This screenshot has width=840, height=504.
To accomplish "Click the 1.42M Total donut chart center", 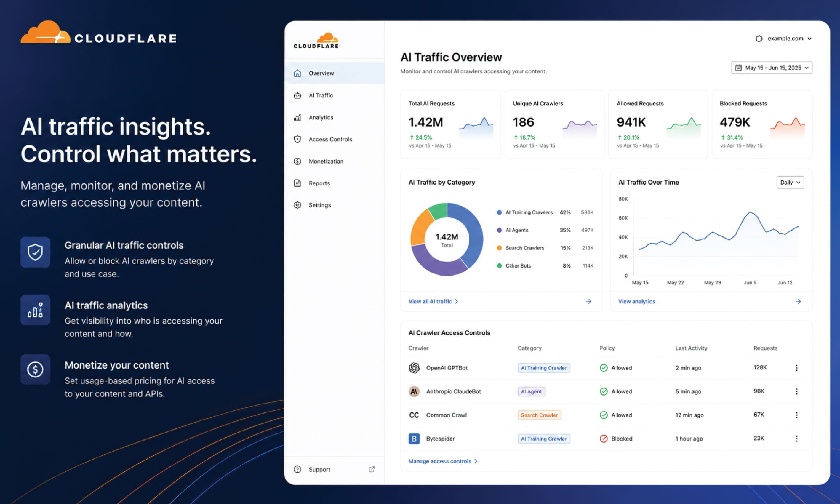I will (x=447, y=240).
